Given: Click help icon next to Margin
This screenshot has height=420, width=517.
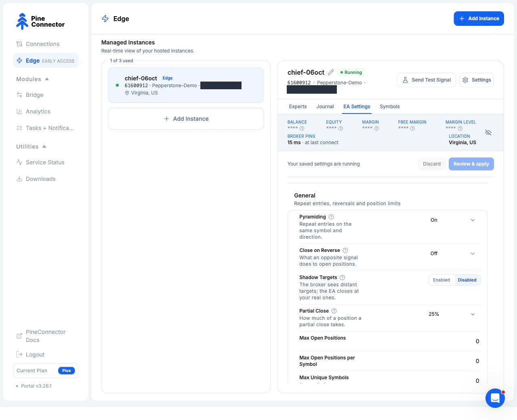Looking at the screenshot, I should point(376,128).
